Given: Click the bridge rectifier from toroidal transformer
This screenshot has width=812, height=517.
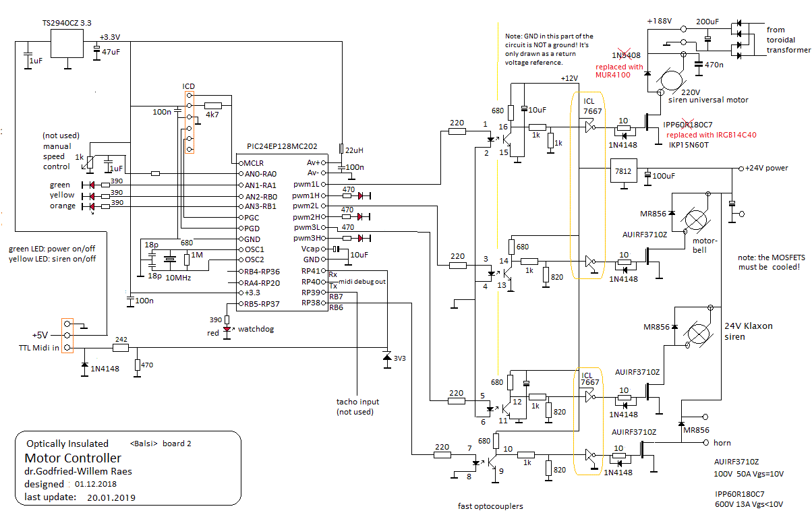Looking at the screenshot, I should 741,42.
